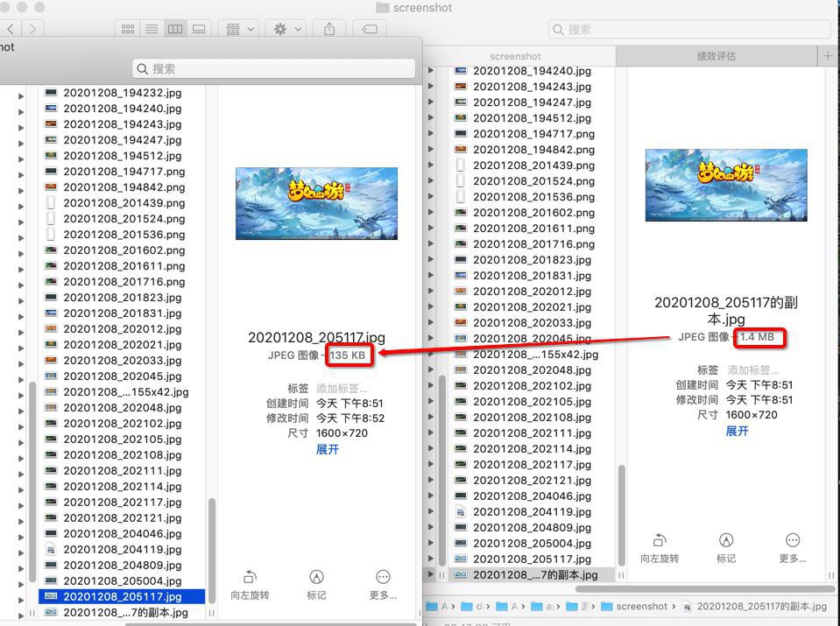840x626 pixels.
Task: Click 展开 in the front window preview
Action: (x=328, y=449)
